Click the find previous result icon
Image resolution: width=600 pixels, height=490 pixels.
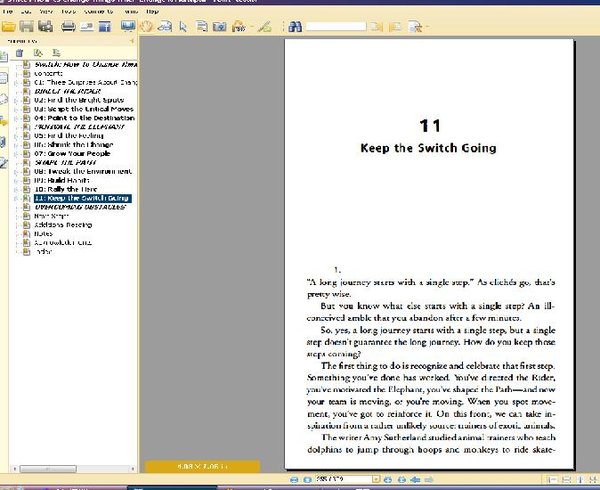[x=377, y=27]
